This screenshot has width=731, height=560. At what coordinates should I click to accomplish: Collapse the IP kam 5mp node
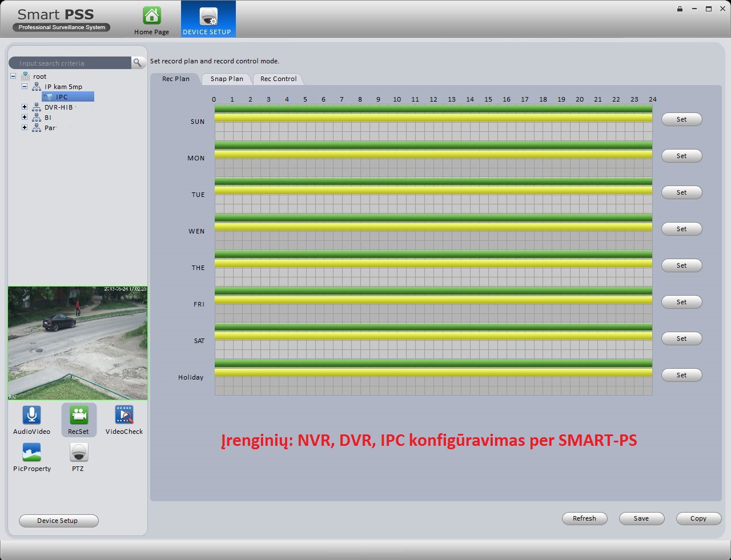click(x=25, y=86)
